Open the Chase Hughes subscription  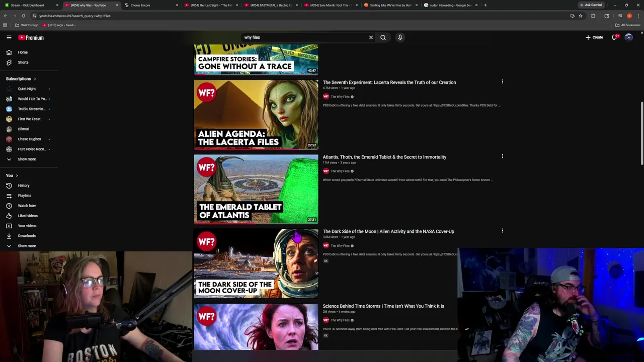pyautogui.click(x=28, y=139)
